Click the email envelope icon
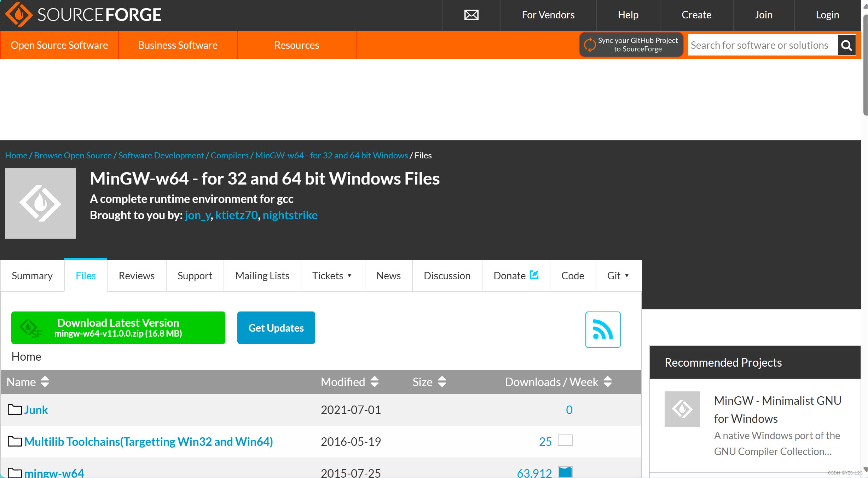The height and width of the screenshot is (478, 868). 471,15
